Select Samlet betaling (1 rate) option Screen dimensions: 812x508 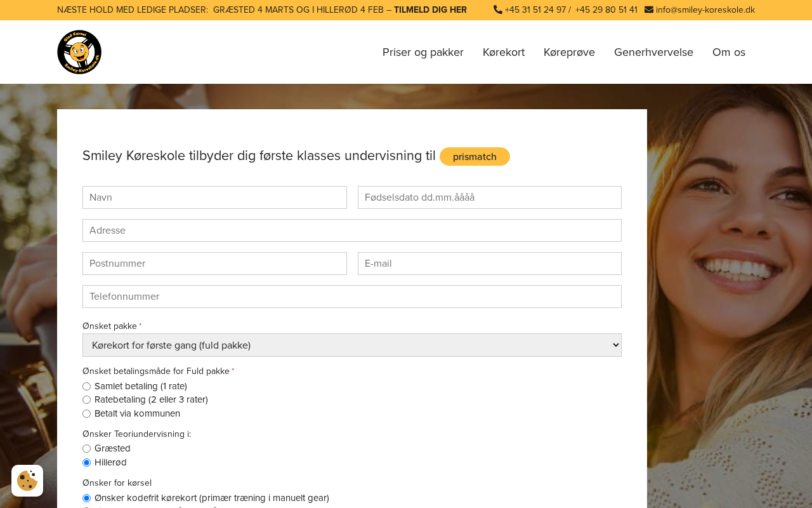(87, 386)
